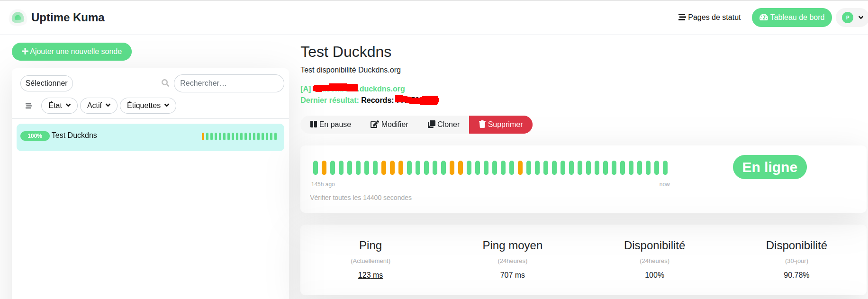Click the search magnifier icon

(165, 83)
